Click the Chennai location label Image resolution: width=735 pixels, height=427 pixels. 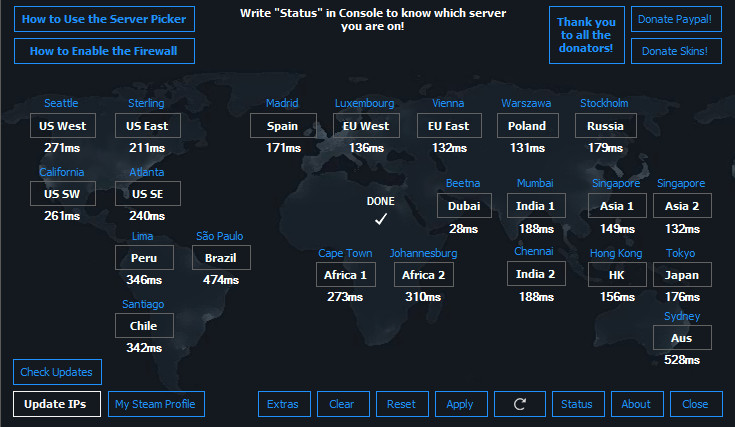pyautogui.click(x=534, y=251)
